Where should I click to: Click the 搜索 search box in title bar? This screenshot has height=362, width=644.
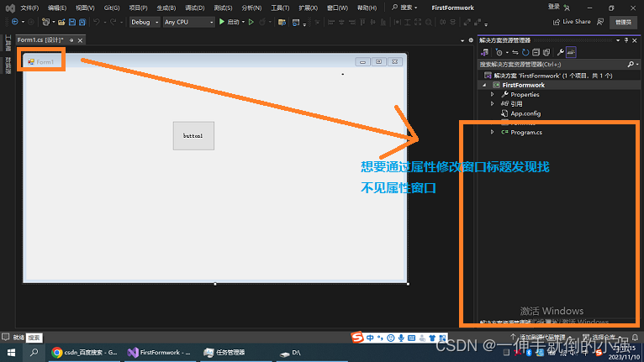[x=404, y=8]
